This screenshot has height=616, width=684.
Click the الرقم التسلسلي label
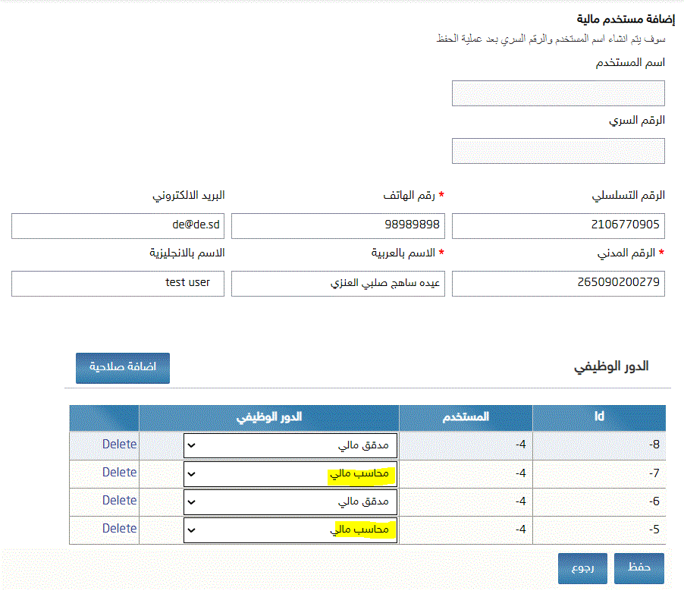[628, 196]
